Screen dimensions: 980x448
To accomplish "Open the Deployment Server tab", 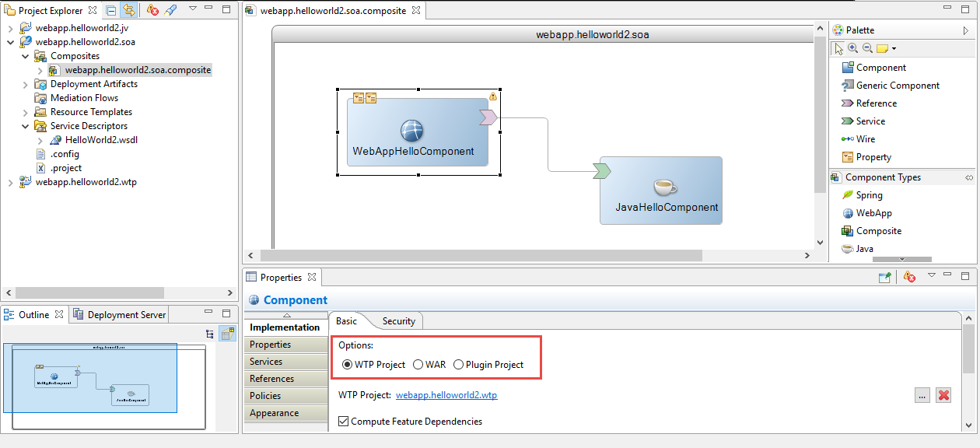I will click(119, 315).
